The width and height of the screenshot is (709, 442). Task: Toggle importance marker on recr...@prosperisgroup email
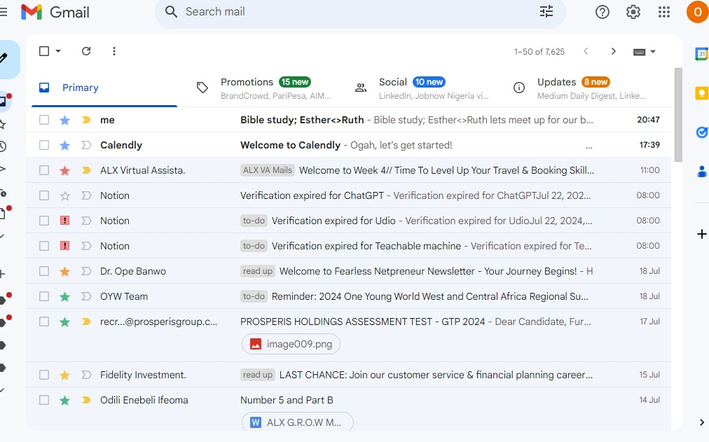point(86,321)
